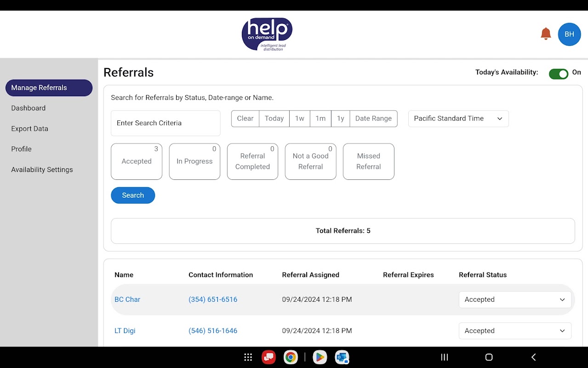The image size is (588, 368).
Task: Filter by Not a Good Referral status
Action: pos(310,161)
